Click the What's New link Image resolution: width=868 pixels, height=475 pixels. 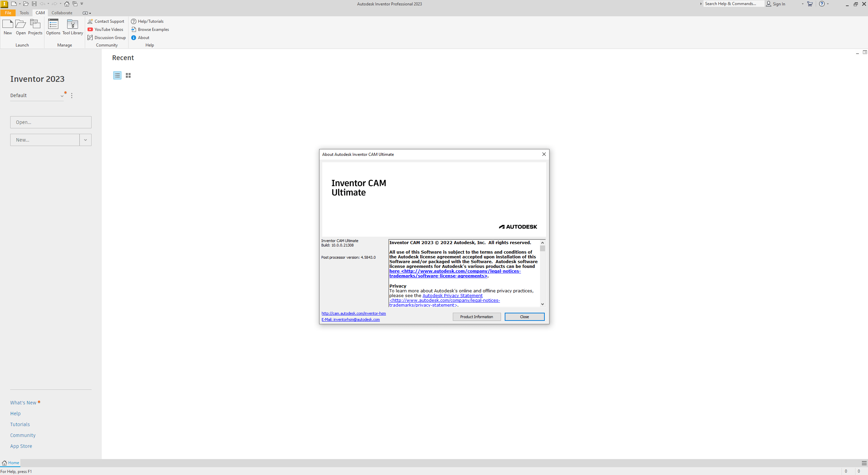point(23,402)
